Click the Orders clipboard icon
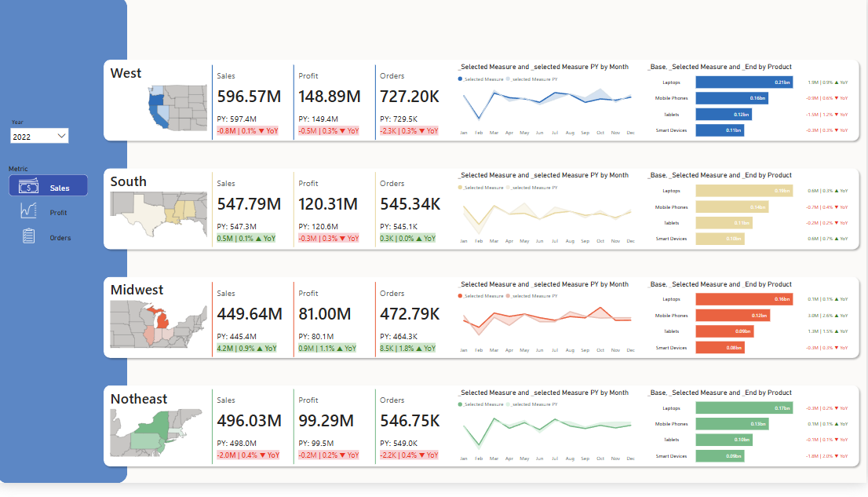Image resolution: width=868 pixels, height=497 pixels. [x=28, y=236]
